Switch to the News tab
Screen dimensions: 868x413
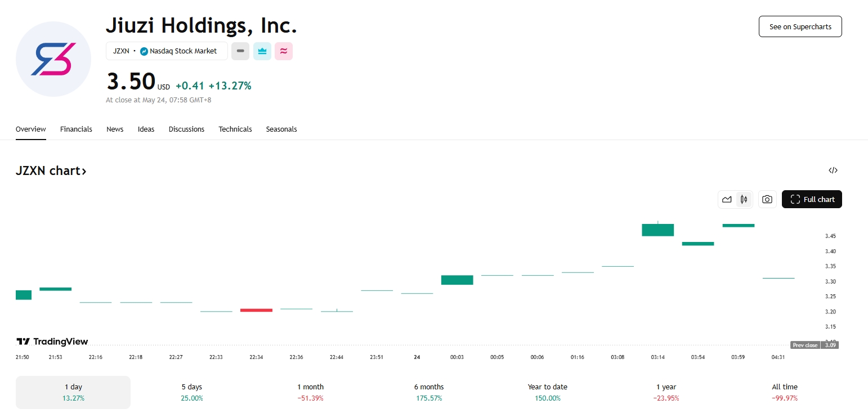(115, 129)
